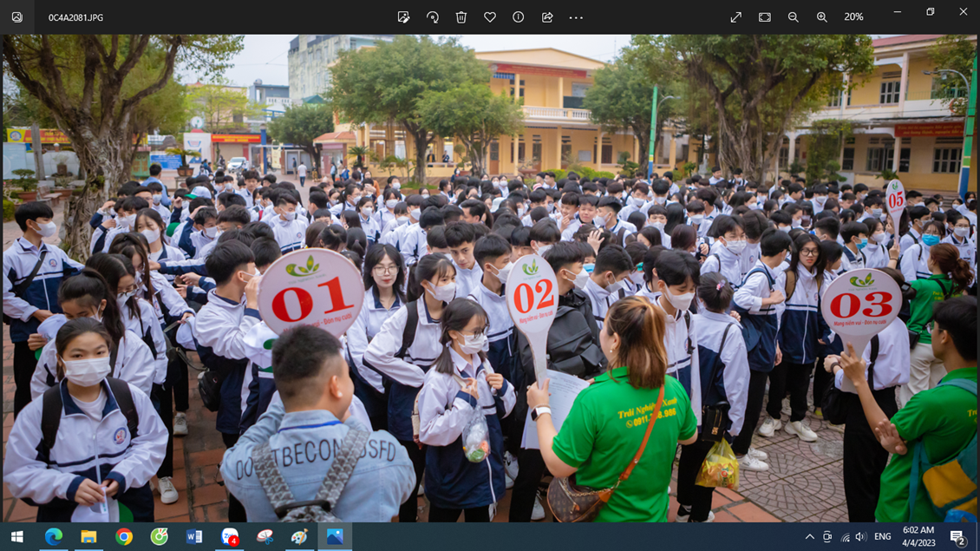Enter fullscreen with diagonal arrows icon
This screenshot has height=551, width=980.
(736, 17)
